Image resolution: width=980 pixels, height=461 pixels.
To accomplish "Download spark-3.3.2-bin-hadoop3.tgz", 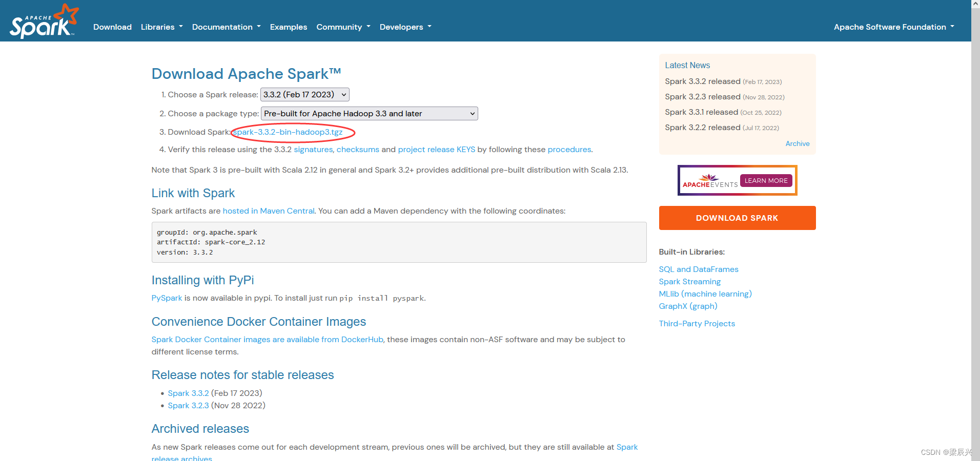I will click(x=289, y=132).
